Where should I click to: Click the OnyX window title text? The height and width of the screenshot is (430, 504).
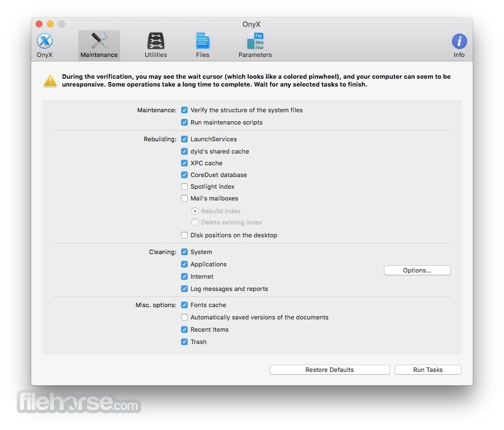pyautogui.click(x=251, y=25)
